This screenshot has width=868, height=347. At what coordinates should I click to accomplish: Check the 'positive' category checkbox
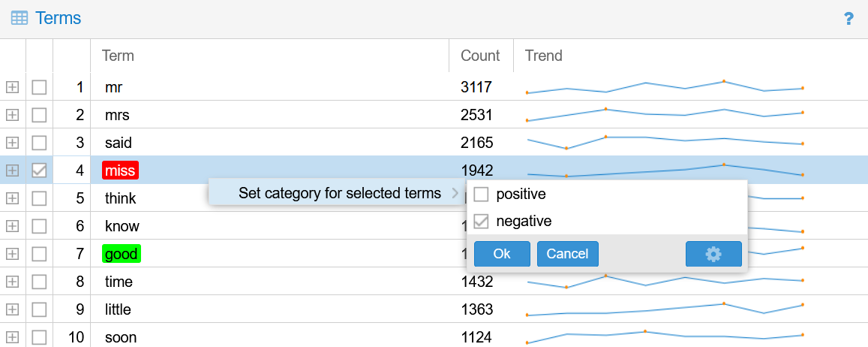[x=482, y=195]
